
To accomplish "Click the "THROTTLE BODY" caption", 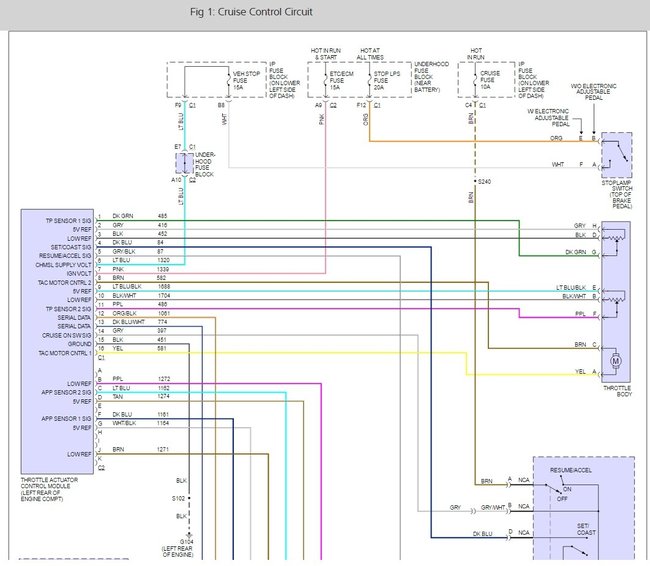I will tap(618, 391).
